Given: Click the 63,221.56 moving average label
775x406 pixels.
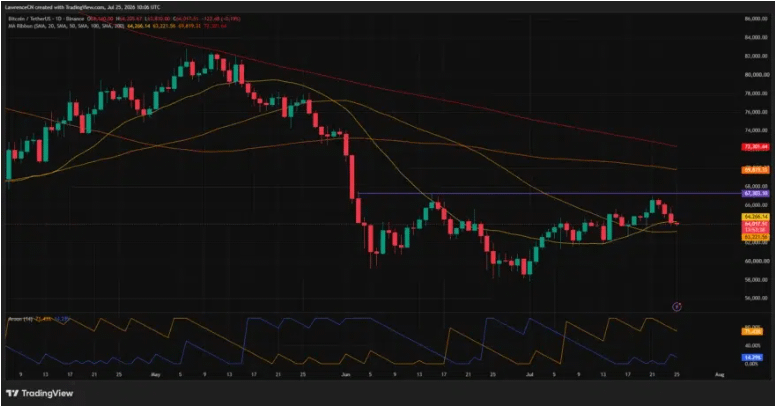Looking at the screenshot, I should tap(756, 237).
